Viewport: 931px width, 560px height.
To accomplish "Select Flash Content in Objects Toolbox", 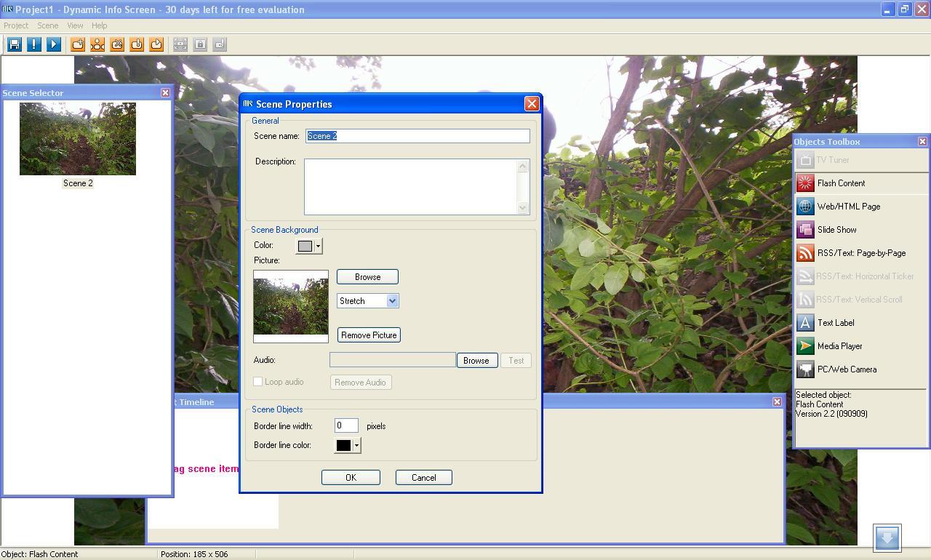I will click(x=862, y=183).
